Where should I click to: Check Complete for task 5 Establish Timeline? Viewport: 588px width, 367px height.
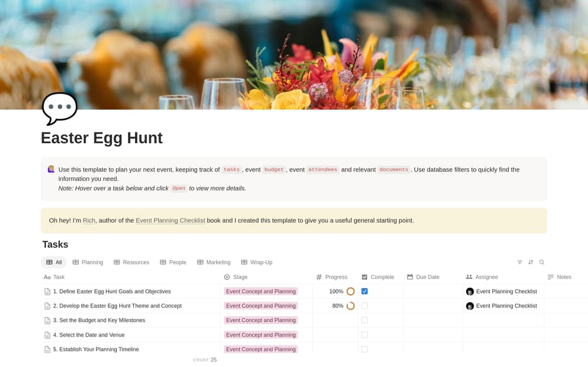(364, 349)
